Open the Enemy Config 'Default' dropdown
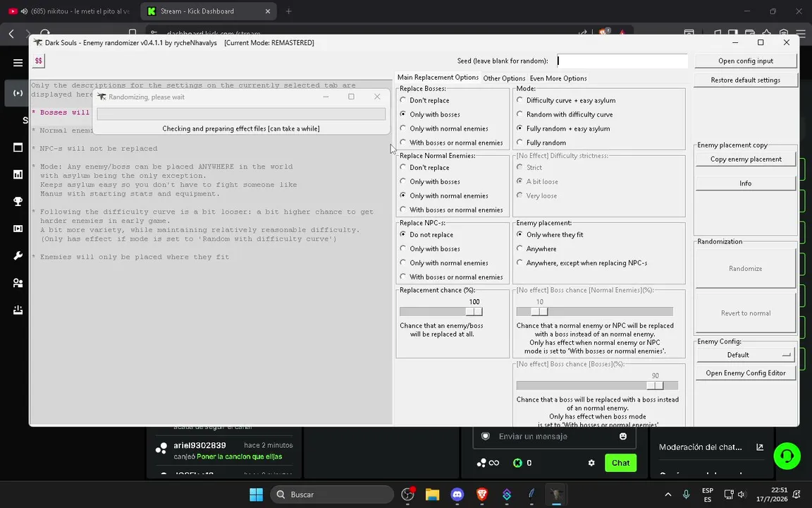This screenshot has height=508, width=812. [x=745, y=355]
